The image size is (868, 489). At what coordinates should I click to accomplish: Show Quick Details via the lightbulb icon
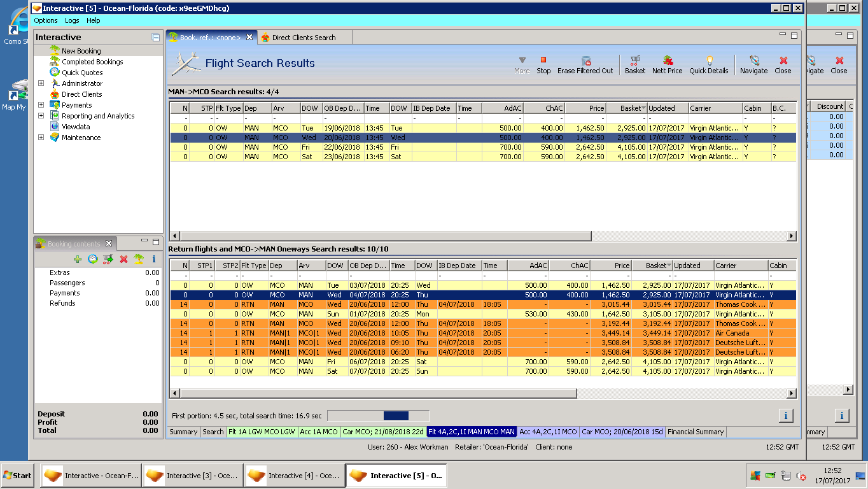pos(708,61)
